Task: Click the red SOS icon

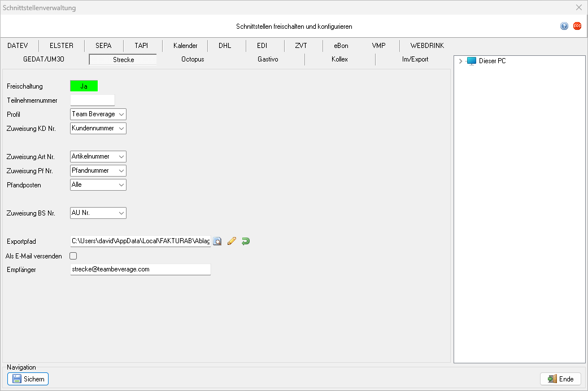Action: [577, 26]
